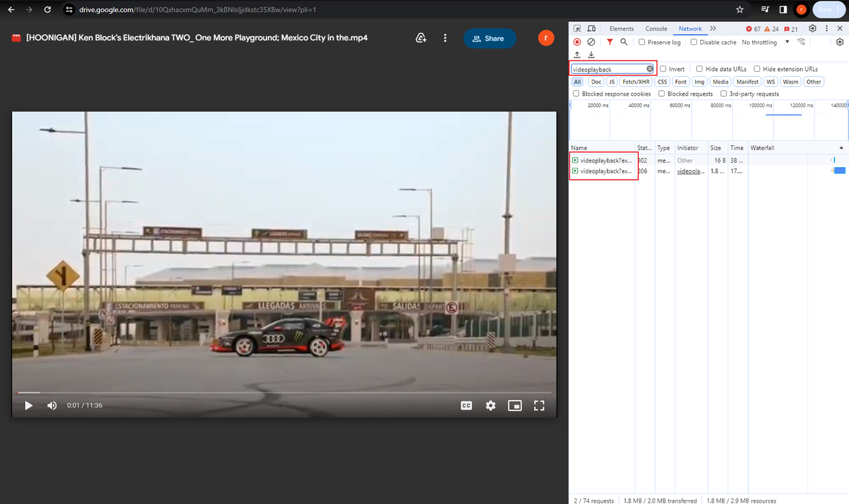This screenshot has height=504, width=849.
Task: Open the No throttling dropdown
Action: pyautogui.click(x=763, y=42)
